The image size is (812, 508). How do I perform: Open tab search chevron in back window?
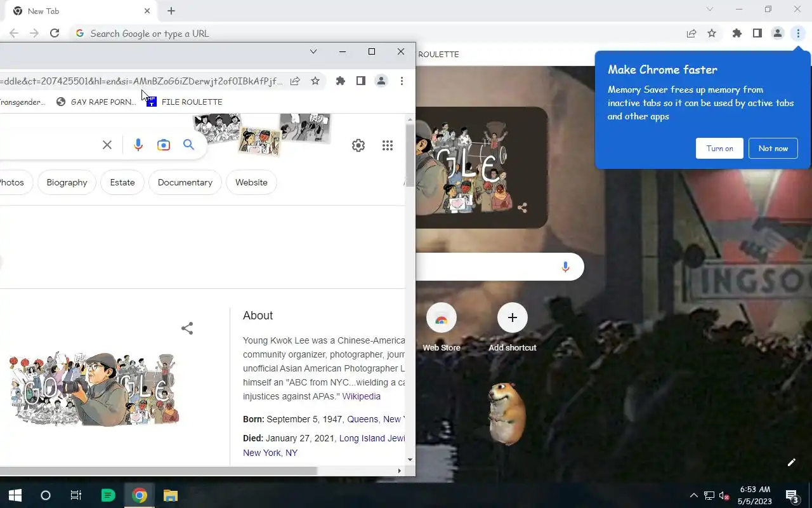[x=710, y=9]
